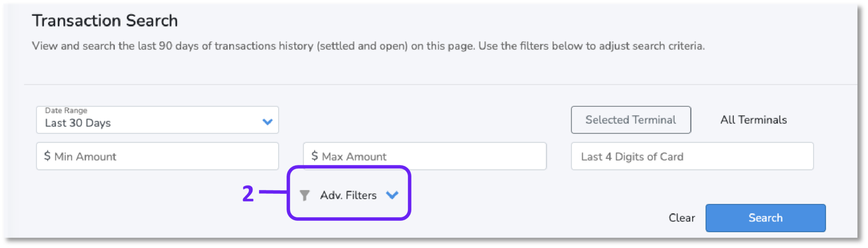Click the Last 4 Digits of Card field

point(692,156)
